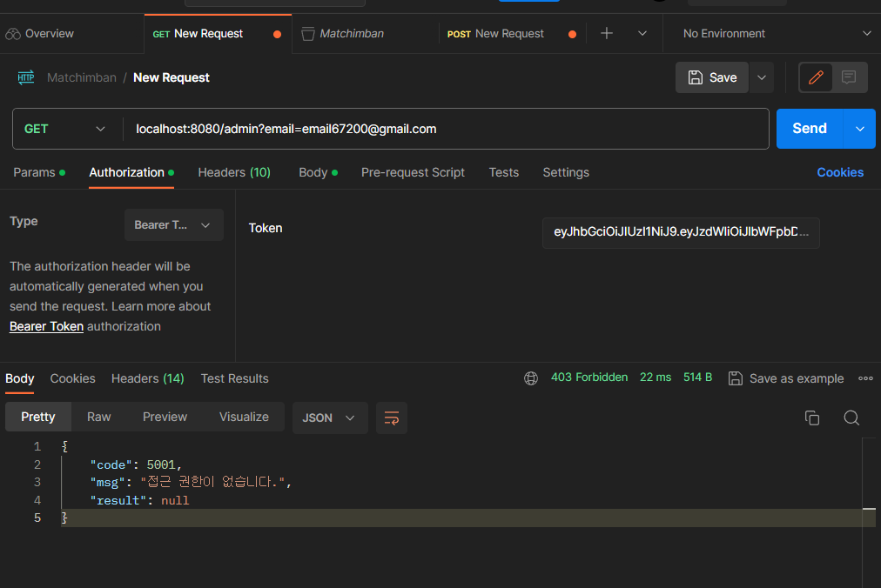Open the Bearer Token type dropdown

tap(173, 225)
